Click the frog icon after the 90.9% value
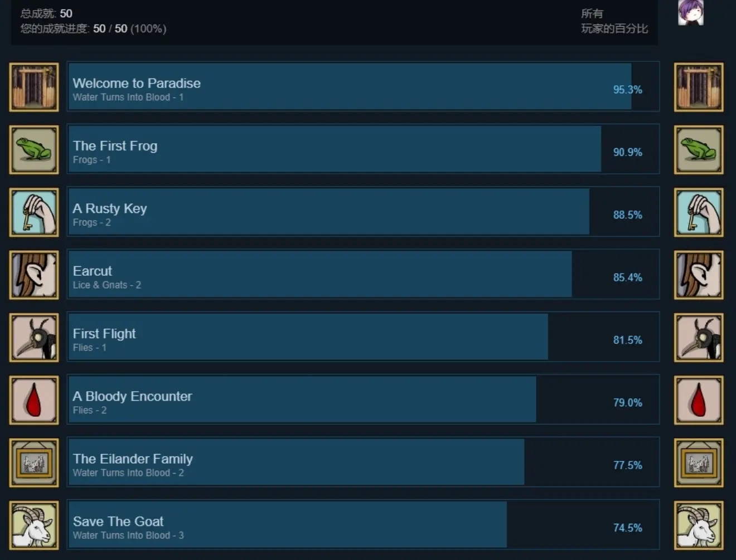 [699, 150]
